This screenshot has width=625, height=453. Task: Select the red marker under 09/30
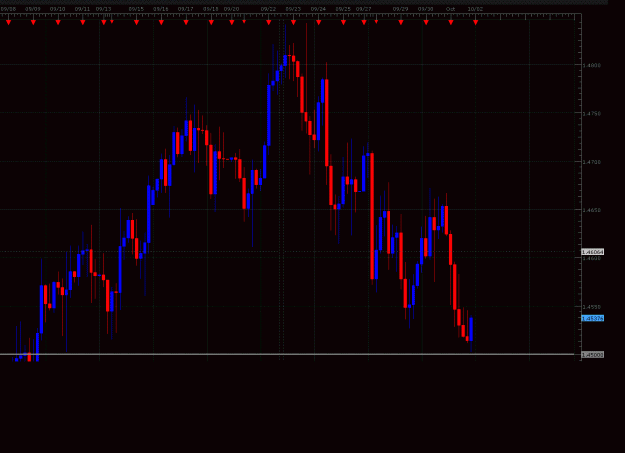coord(426,23)
